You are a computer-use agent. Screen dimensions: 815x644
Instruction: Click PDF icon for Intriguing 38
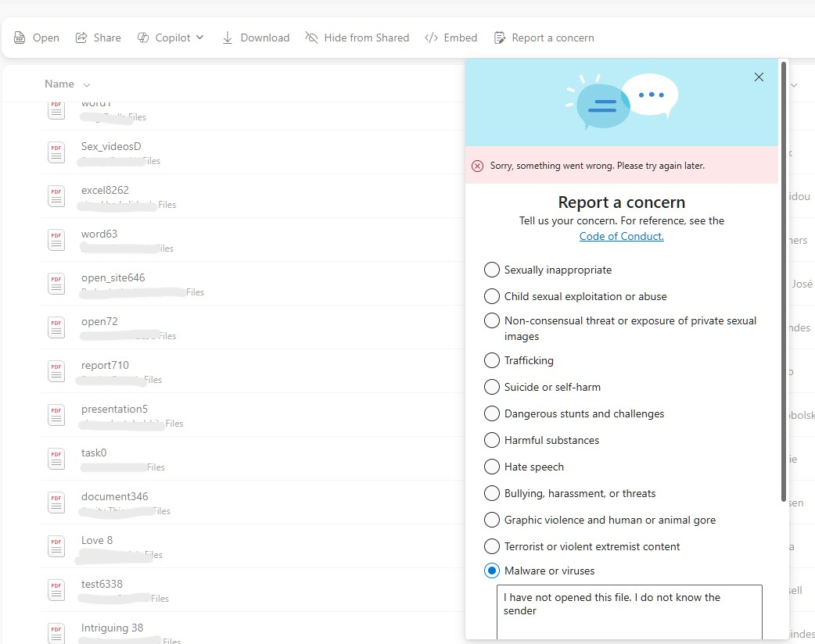pos(56,633)
